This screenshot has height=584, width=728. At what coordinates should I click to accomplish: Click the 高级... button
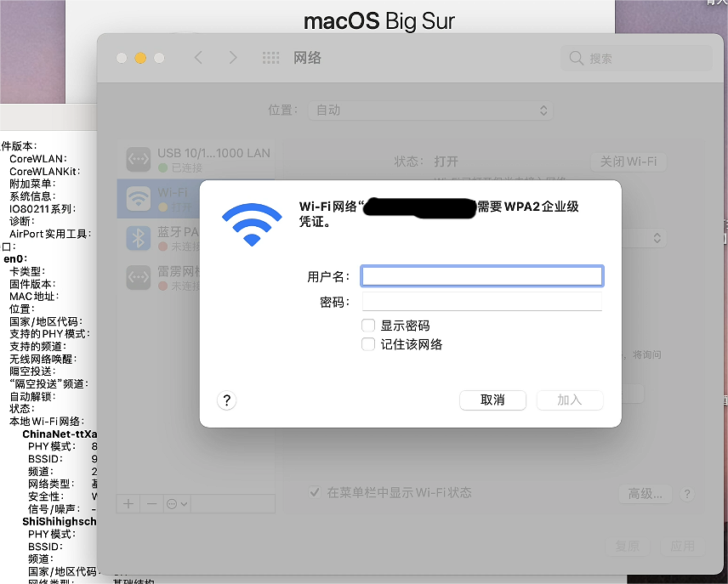point(646,494)
